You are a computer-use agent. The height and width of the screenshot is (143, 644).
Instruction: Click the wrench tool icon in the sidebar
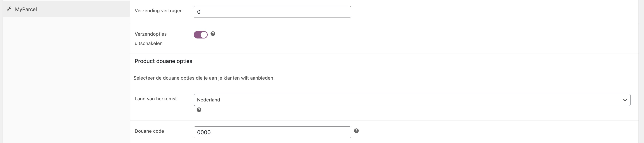pyautogui.click(x=9, y=9)
